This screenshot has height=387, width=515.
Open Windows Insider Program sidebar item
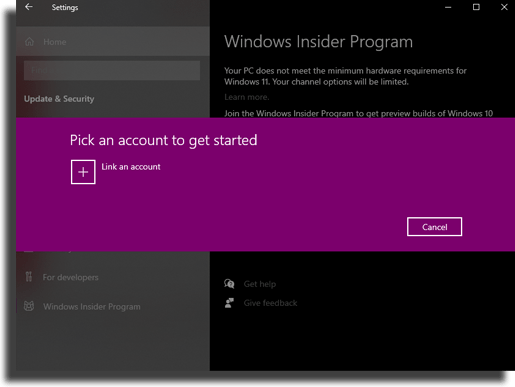(x=92, y=306)
